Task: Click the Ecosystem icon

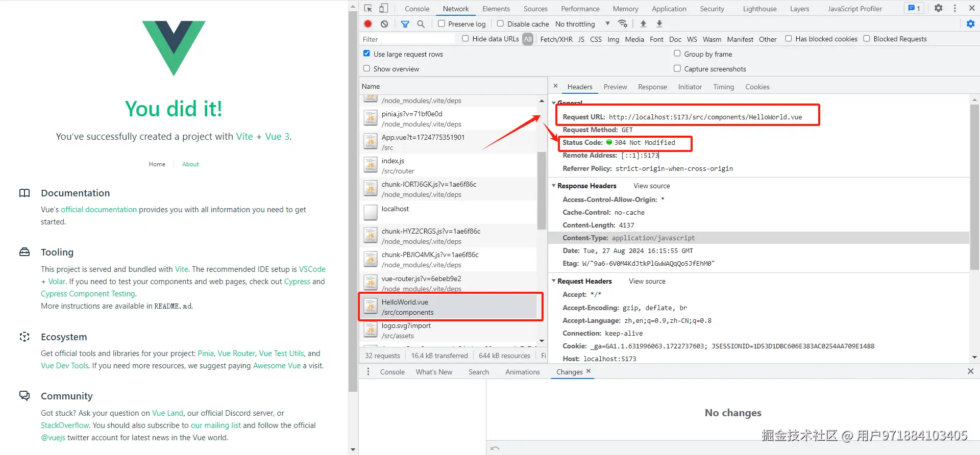Action: click(24, 337)
